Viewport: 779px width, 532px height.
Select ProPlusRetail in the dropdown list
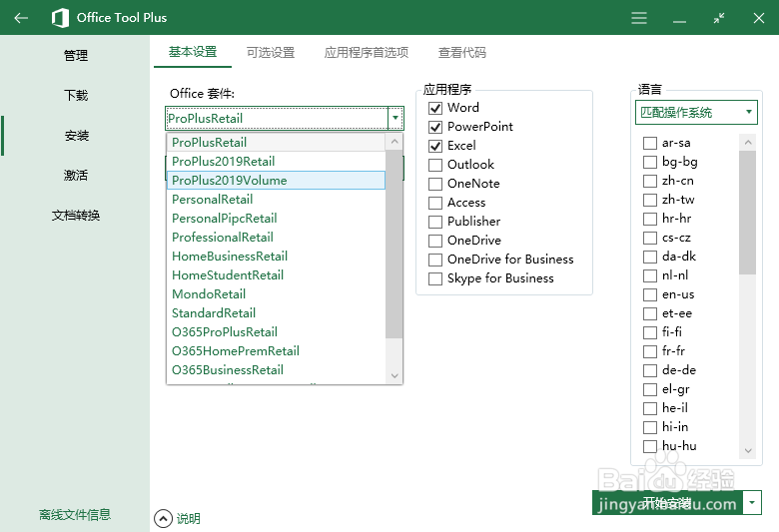[276, 143]
